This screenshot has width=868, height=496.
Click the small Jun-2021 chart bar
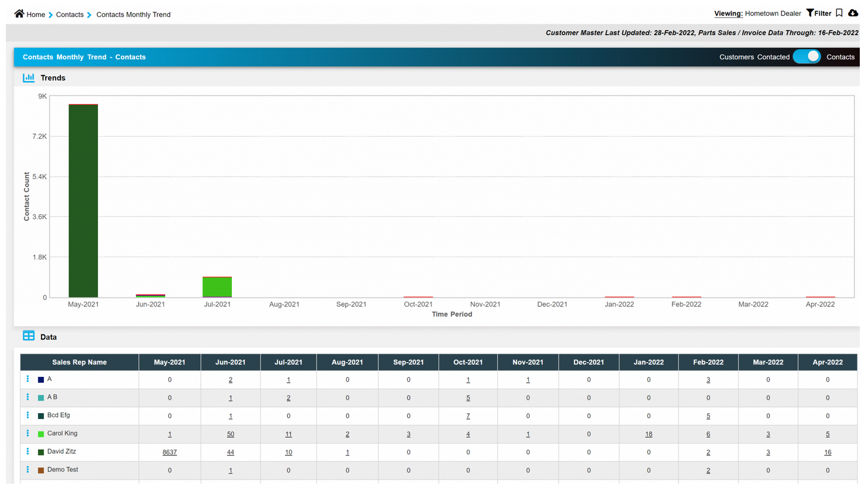click(x=150, y=296)
